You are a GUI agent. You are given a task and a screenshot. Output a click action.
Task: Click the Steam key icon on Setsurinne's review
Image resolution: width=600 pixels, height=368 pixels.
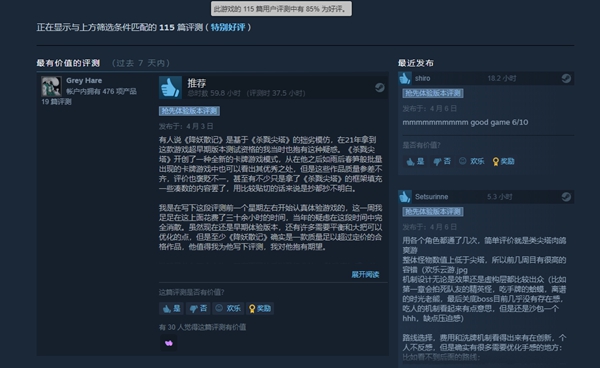coord(566,197)
